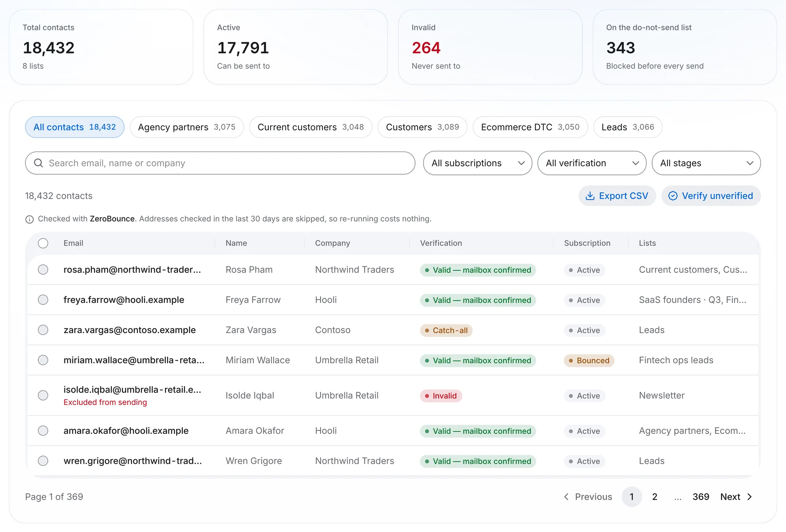Select the freya.farrow contact checkbox
Screen dimensions: 786x532
click(43, 300)
